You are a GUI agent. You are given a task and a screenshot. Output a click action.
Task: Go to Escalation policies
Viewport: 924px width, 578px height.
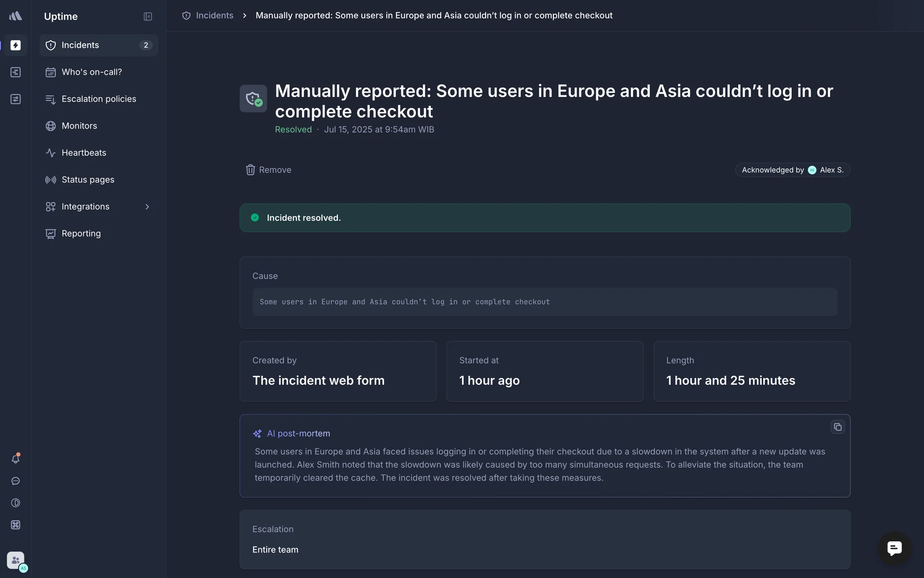coord(99,99)
